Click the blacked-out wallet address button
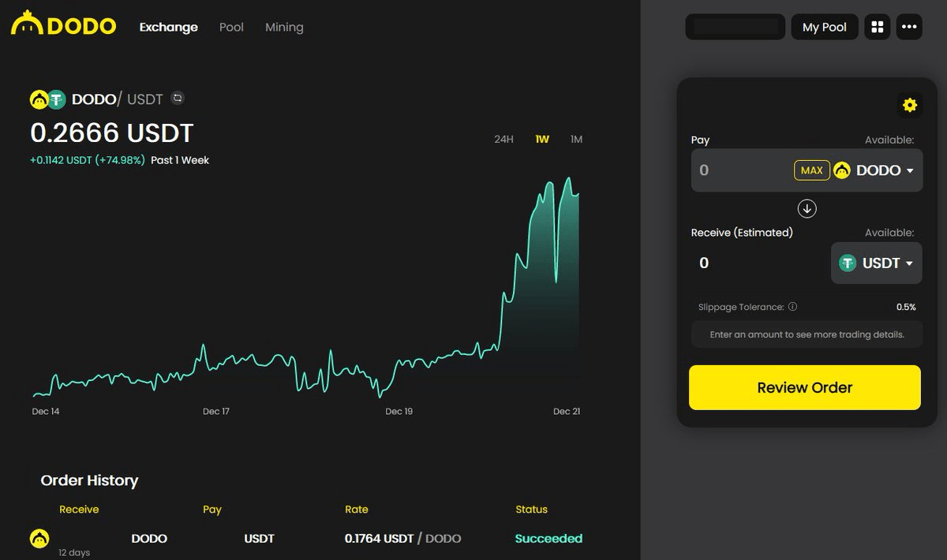 [735, 27]
